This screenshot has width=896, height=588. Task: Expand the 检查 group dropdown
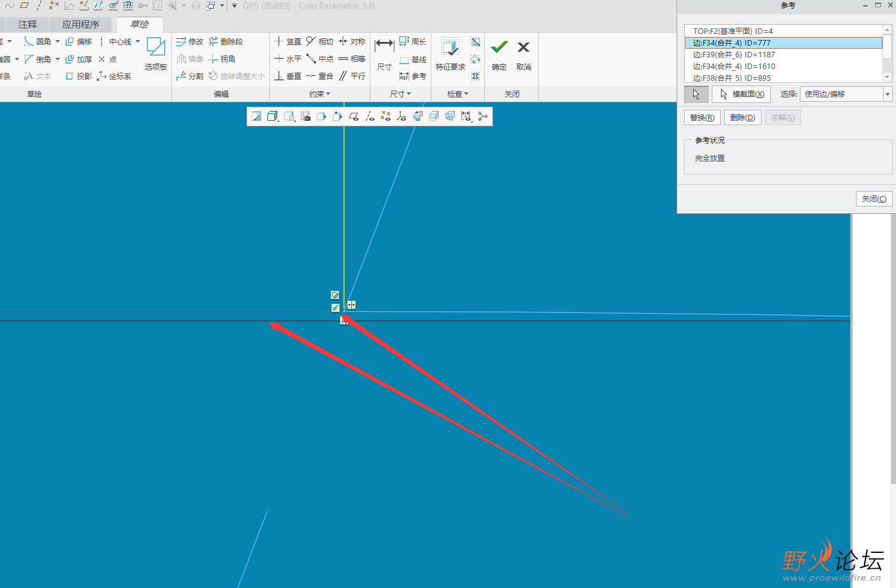[458, 94]
